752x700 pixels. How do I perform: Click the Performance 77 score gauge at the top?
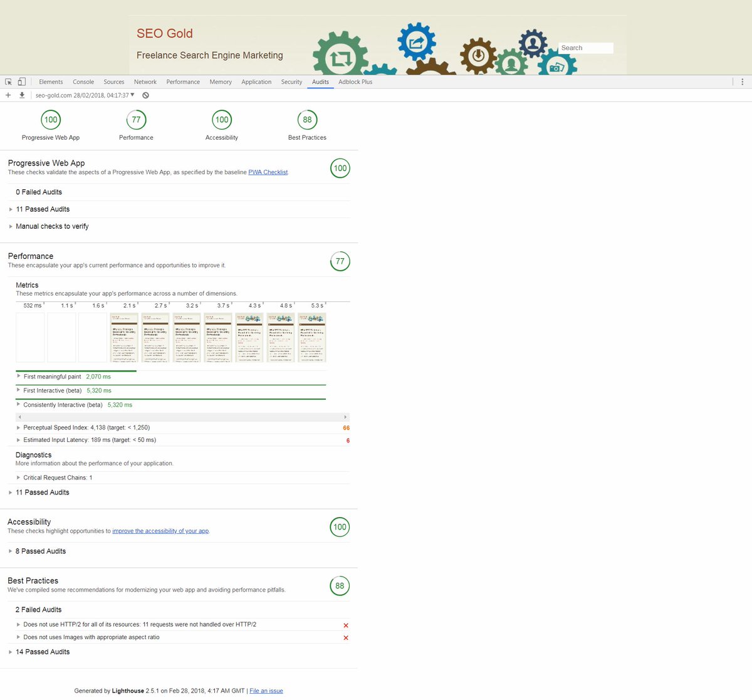pyautogui.click(x=136, y=120)
